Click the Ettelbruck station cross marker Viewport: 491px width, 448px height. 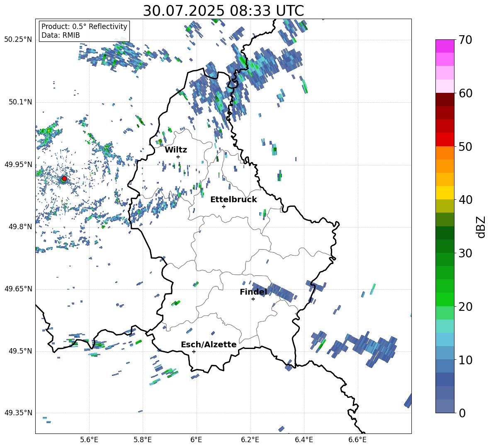pyautogui.click(x=224, y=206)
